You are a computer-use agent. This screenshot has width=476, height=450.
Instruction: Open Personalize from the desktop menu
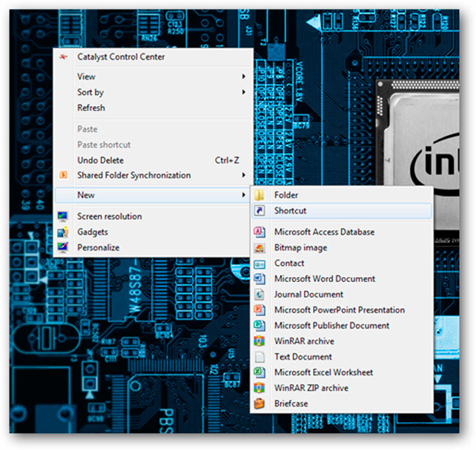pyautogui.click(x=98, y=248)
